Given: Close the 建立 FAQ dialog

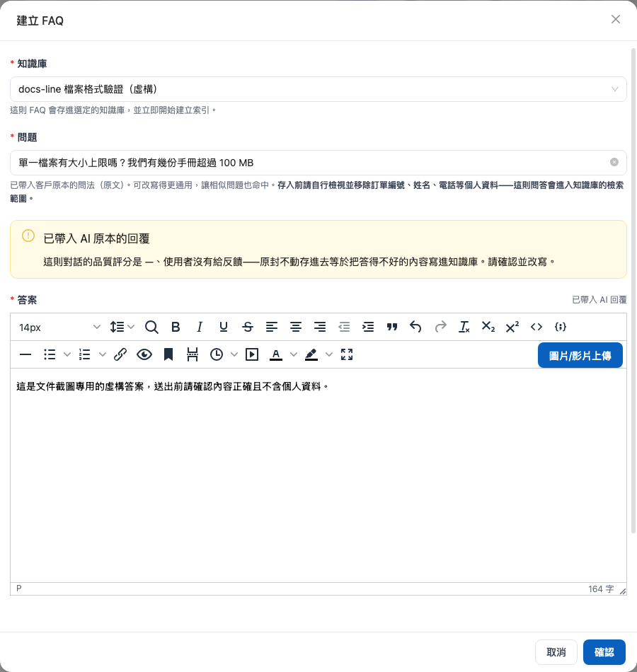Looking at the screenshot, I should (x=616, y=19).
